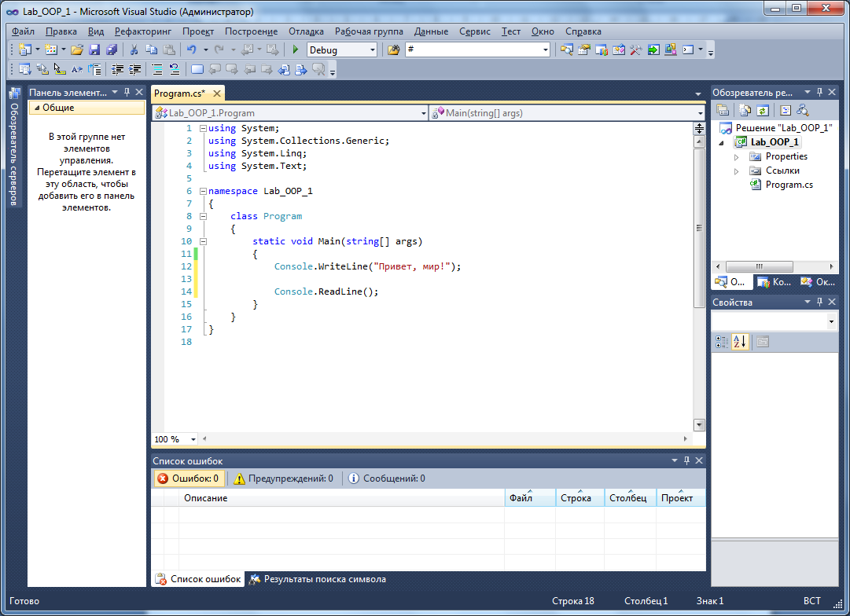The image size is (850, 616).
Task: Open the Toolbox hammer-and-wrench icon
Action: click(x=636, y=49)
